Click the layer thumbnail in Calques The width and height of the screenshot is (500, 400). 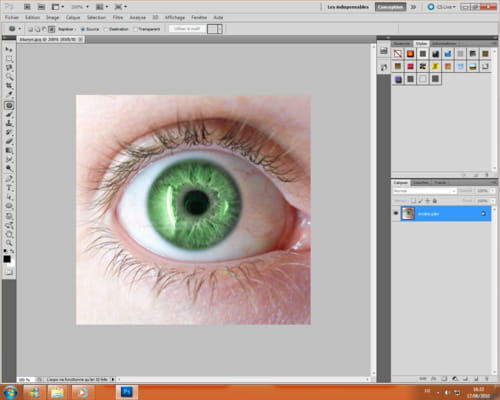click(408, 213)
